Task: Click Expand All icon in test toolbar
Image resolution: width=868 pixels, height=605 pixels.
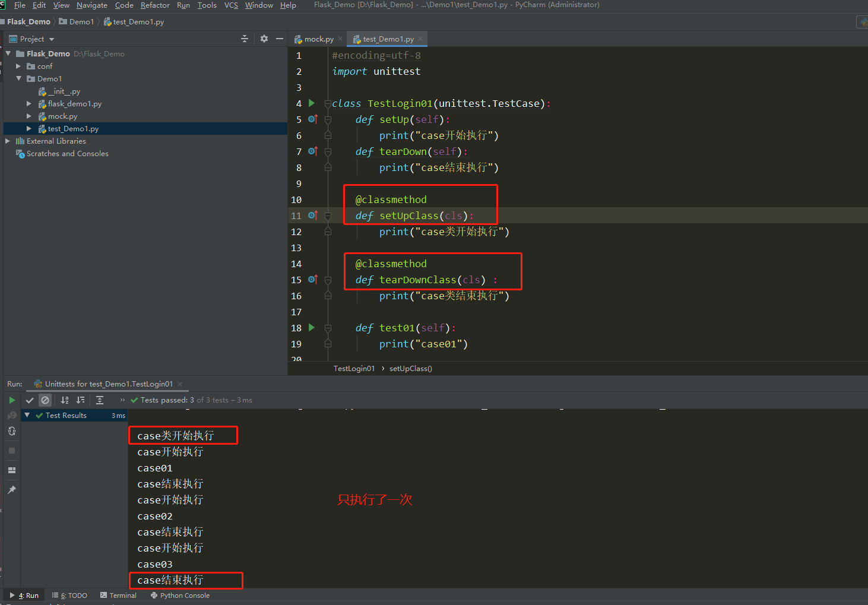Action: [x=100, y=400]
